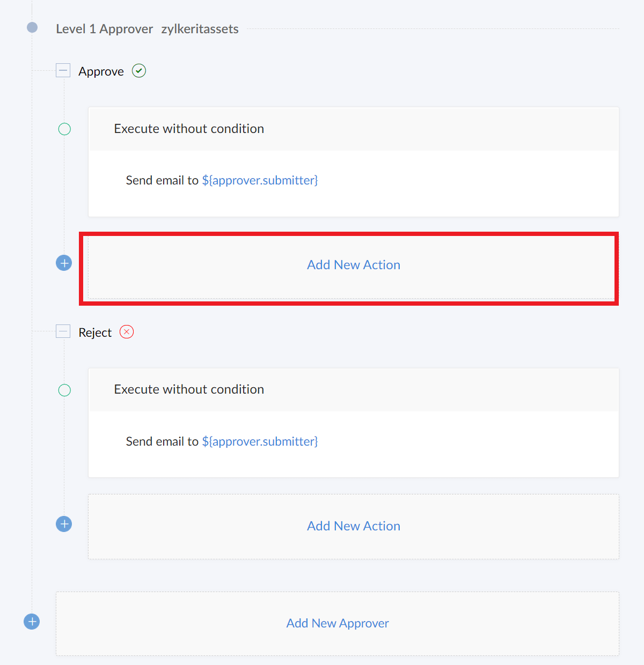Click the green checkmark icon beside Approve
This screenshot has width=644, height=665.
click(x=139, y=71)
